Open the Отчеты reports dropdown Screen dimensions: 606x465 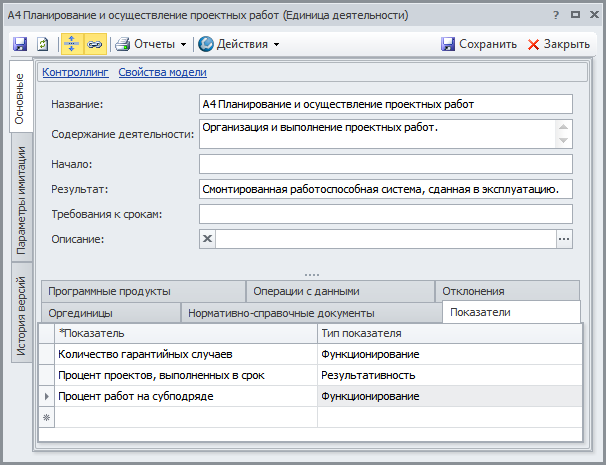tap(152, 44)
